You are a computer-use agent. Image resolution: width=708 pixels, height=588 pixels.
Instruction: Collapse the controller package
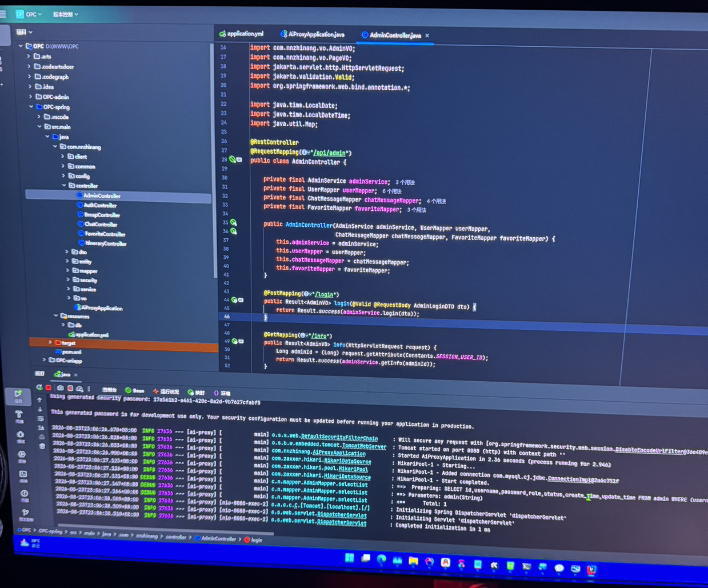(64, 186)
